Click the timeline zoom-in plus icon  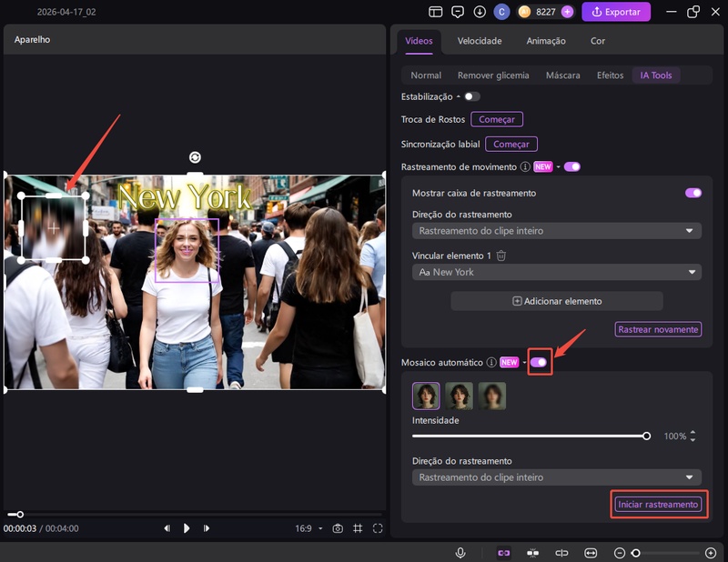tap(711, 553)
